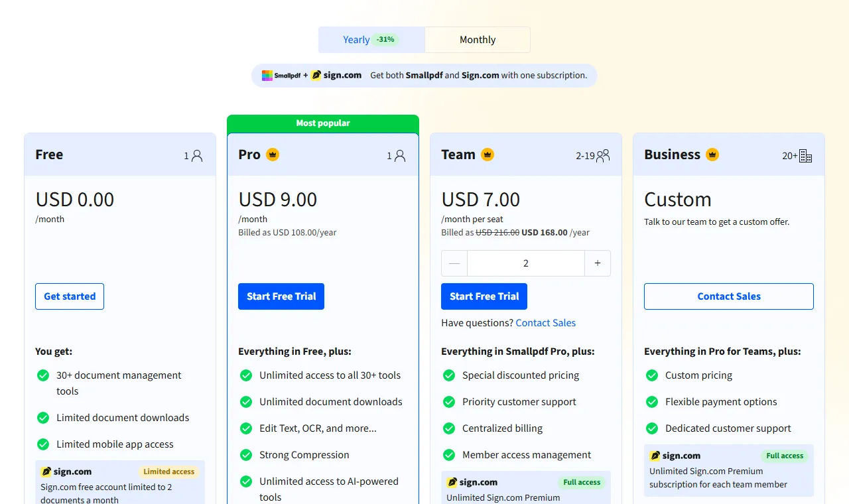Click the sign.com logo in Team plan
Image resolution: width=849 pixels, height=504 pixels.
coord(472,483)
